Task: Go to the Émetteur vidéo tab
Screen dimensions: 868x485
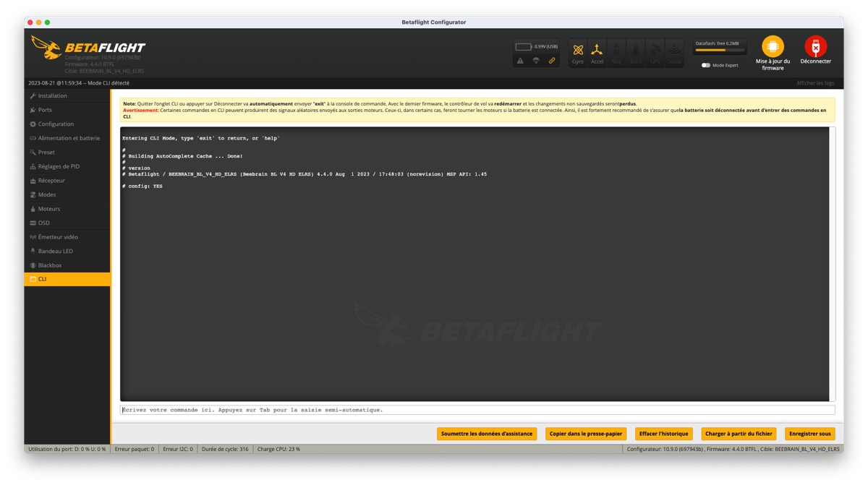Action: tap(67, 236)
